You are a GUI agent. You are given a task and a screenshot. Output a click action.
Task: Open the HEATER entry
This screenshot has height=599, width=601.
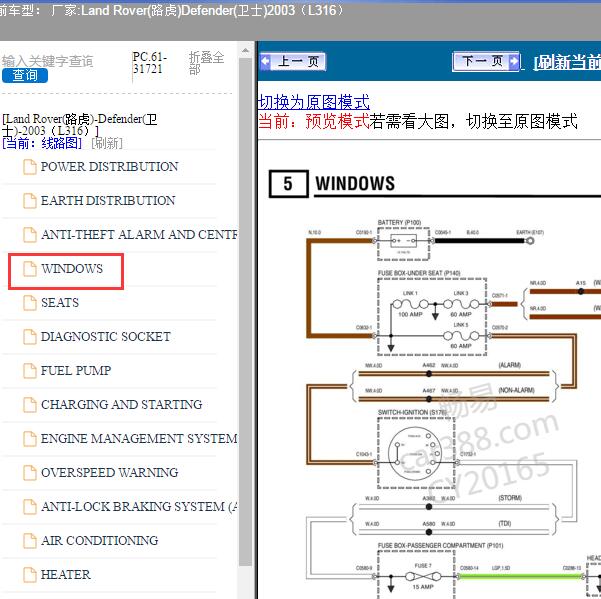[x=66, y=574]
